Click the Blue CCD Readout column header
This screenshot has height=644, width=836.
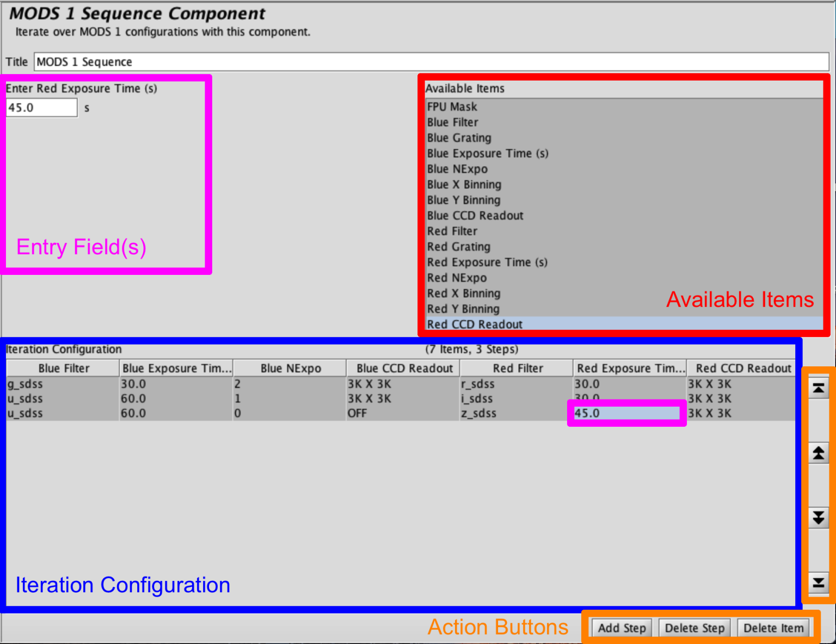point(404,368)
